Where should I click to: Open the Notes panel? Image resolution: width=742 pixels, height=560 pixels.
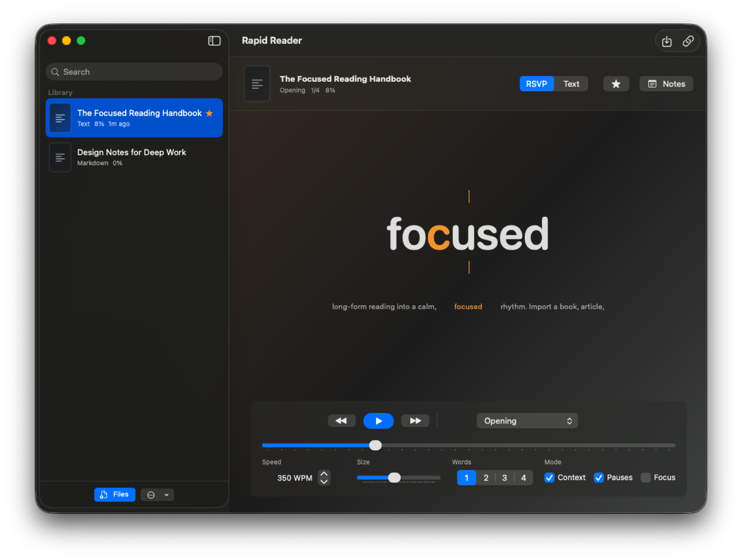coord(666,84)
